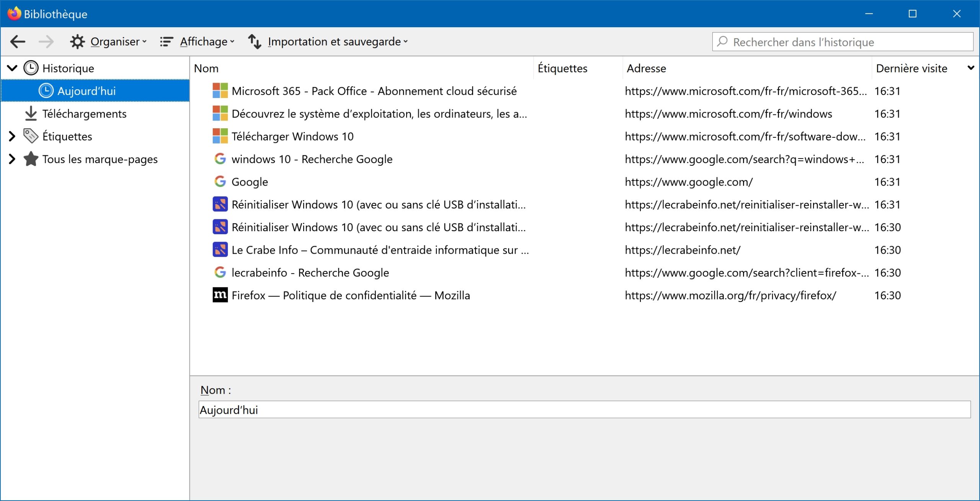Select the lecrabeinfo - Recherche Google entry

point(310,273)
